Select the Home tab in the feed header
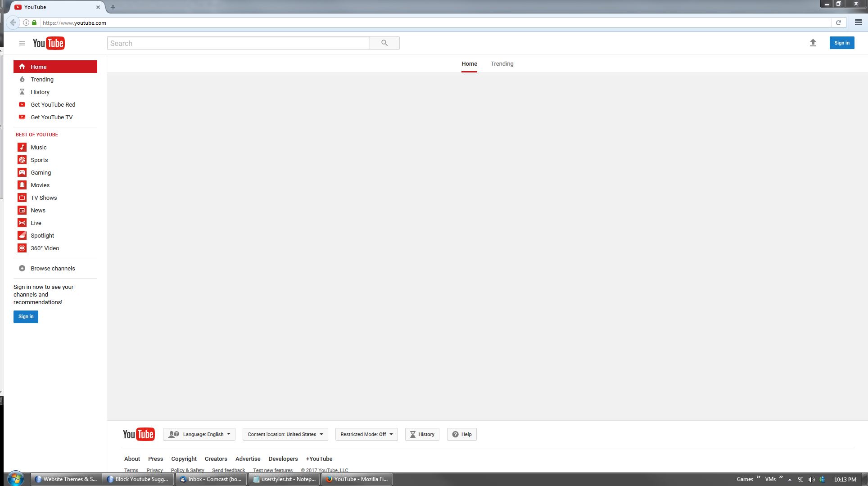The height and width of the screenshot is (486, 868). coord(469,64)
